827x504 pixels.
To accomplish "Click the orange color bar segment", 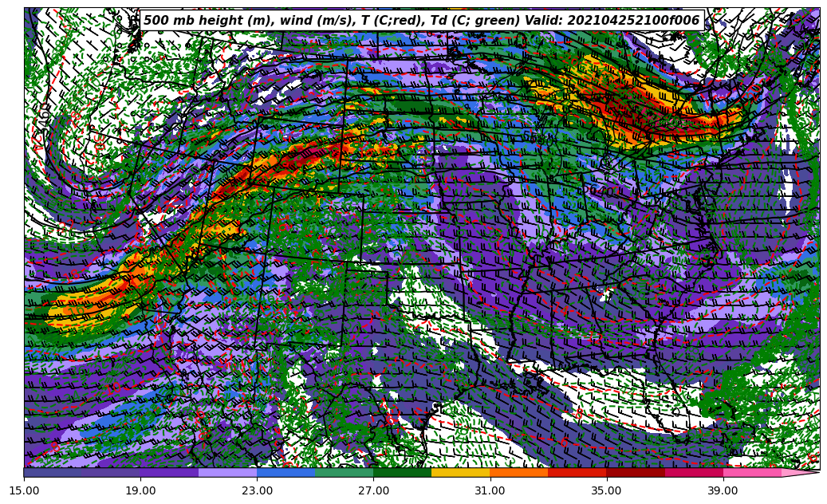I will point(518,472).
